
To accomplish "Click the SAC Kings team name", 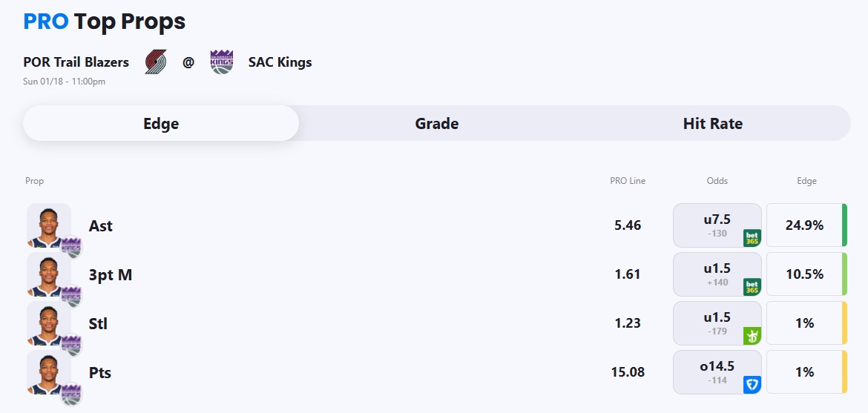I will (x=280, y=62).
